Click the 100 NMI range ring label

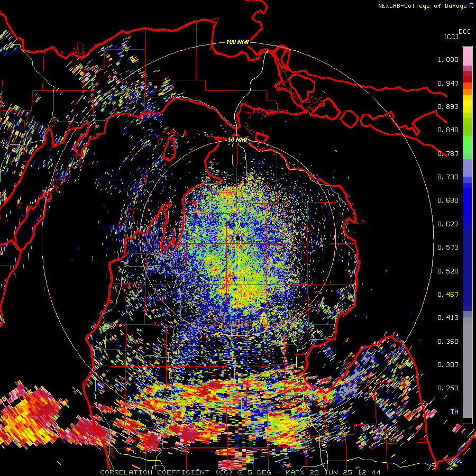tap(237, 42)
